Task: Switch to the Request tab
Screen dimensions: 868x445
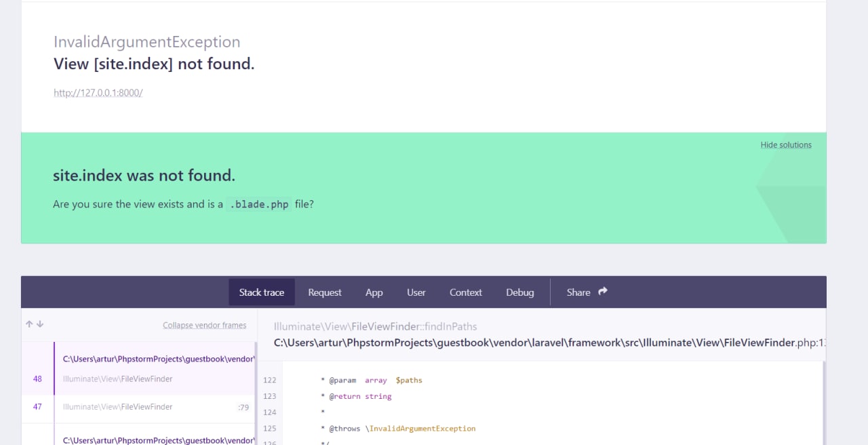Action: (x=325, y=292)
